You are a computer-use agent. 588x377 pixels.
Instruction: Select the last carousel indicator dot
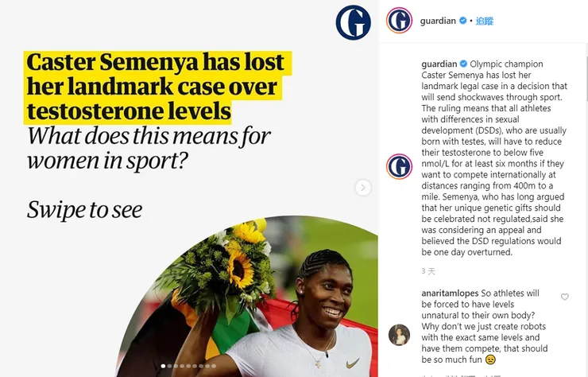pyautogui.click(x=214, y=367)
